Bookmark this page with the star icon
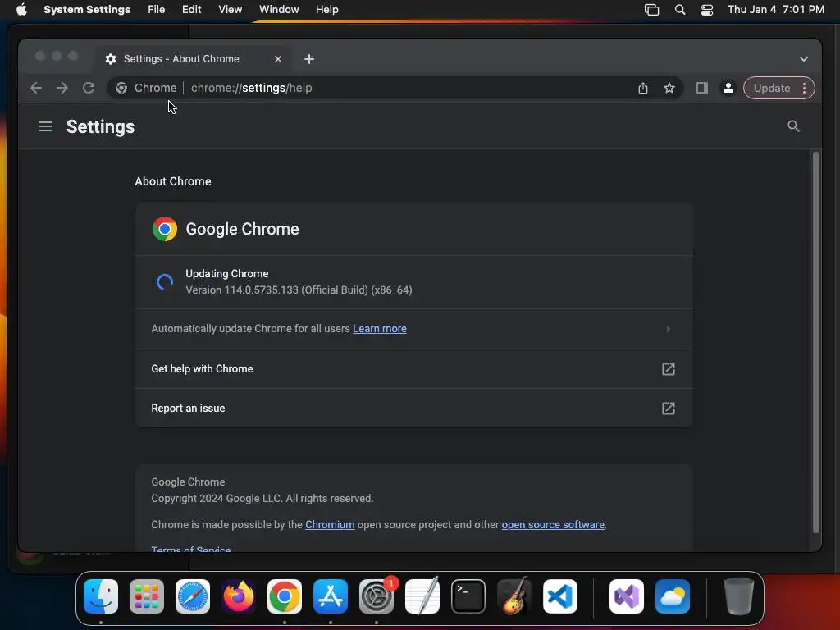The image size is (840, 630). pos(669,88)
